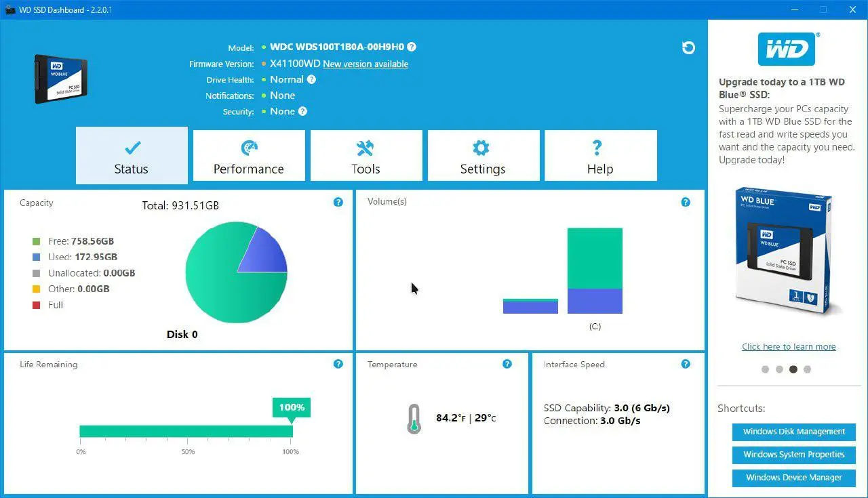Image resolution: width=868 pixels, height=498 pixels.
Task: Show help for Drive Health status
Action: click(x=311, y=79)
